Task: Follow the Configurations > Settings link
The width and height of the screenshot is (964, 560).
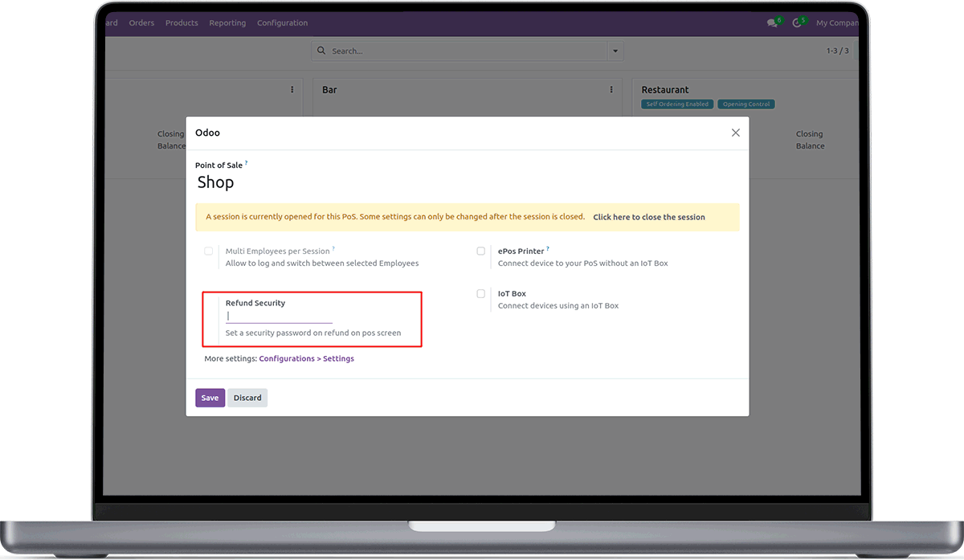Action: (306, 358)
